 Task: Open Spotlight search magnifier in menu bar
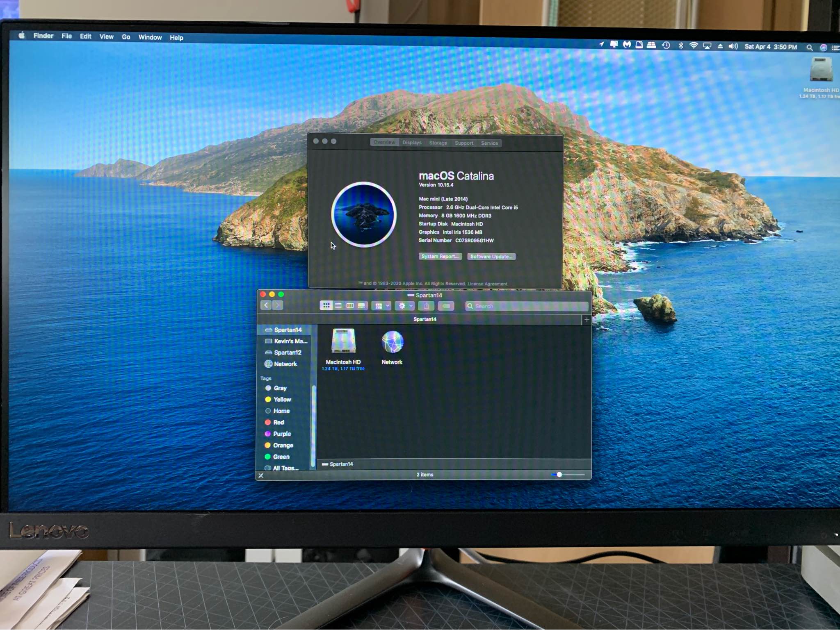click(809, 48)
